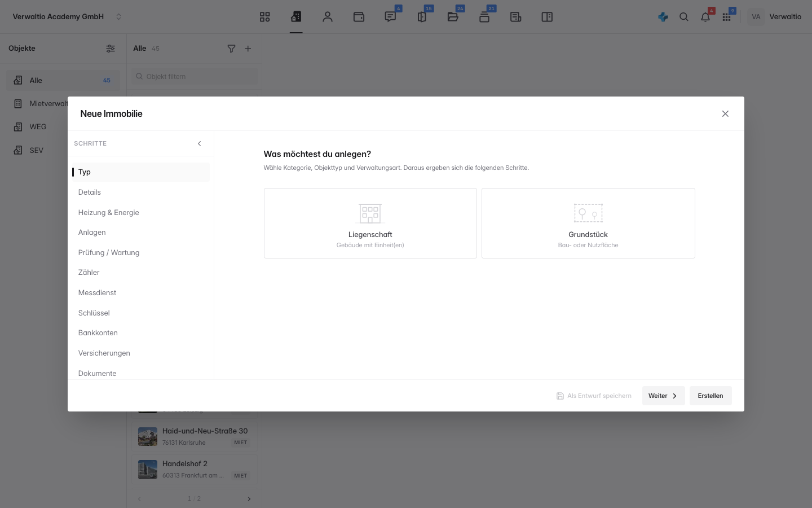Click the plus icon to add an object
Viewport: 812px width, 508px height.
(x=248, y=49)
